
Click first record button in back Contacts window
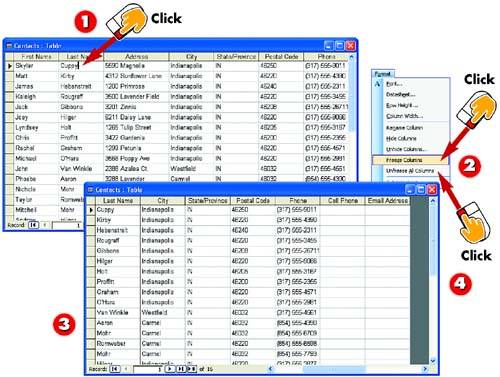click(33, 225)
